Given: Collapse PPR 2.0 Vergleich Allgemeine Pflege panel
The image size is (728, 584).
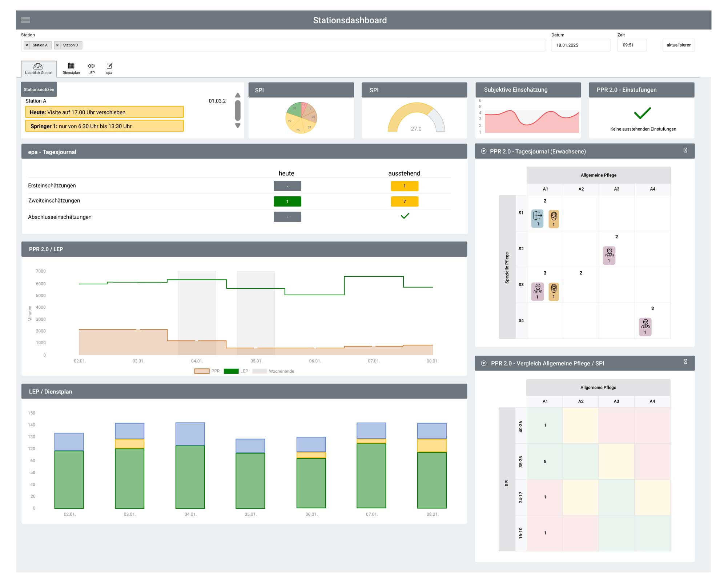Looking at the screenshot, I should click(x=484, y=363).
